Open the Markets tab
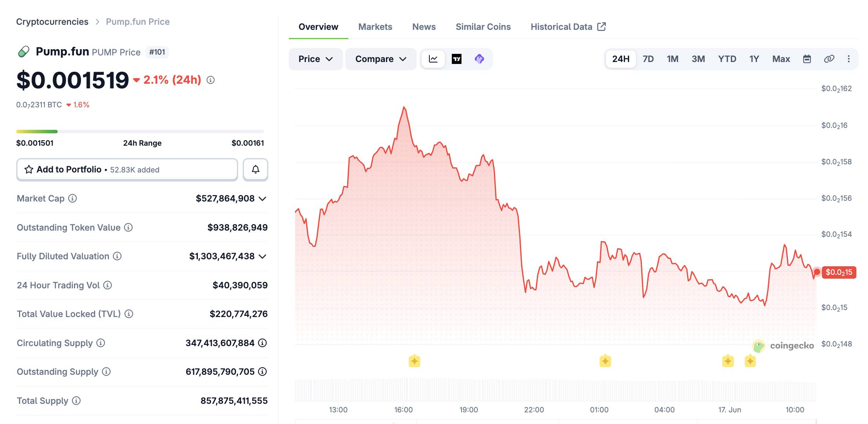 pyautogui.click(x=375, y=27)
